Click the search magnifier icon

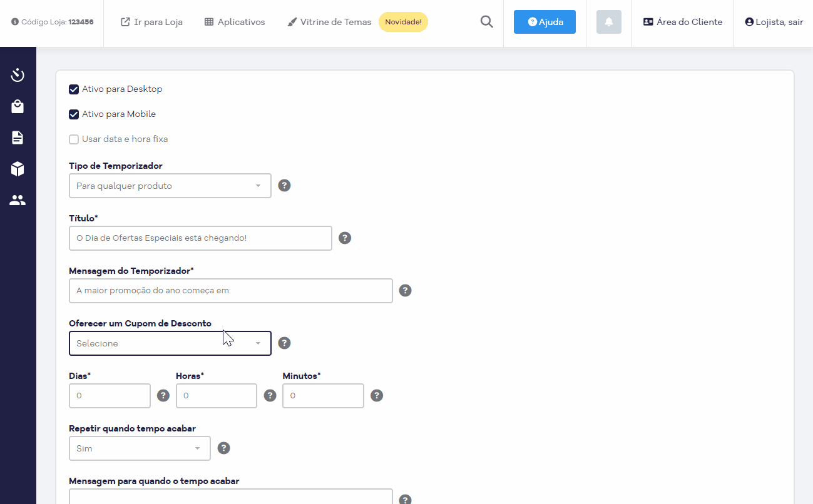[x=486, y=22]
